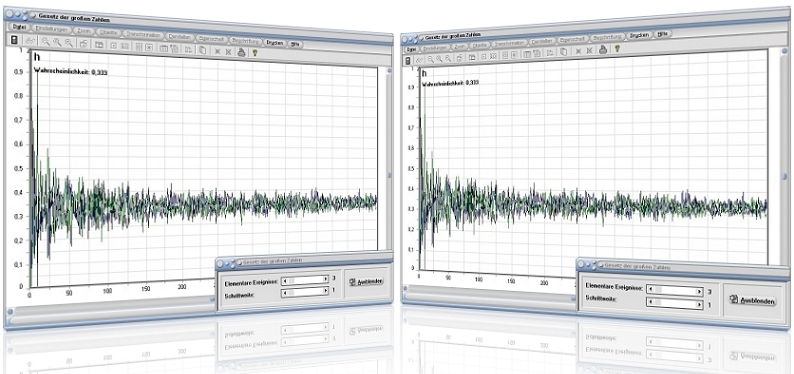794x374 pixels.
Task: Click the glasses view icon in left toolbar
Action: click(x=29, y=41)
